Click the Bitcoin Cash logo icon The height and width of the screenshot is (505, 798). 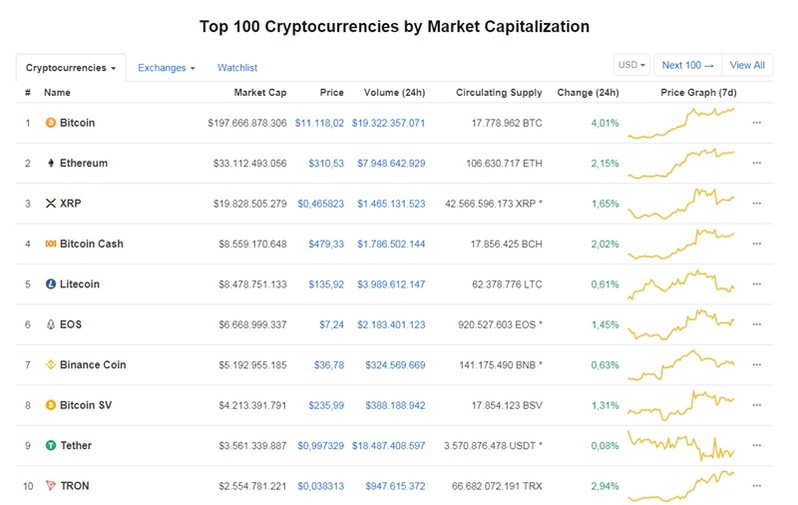(50, 244)
